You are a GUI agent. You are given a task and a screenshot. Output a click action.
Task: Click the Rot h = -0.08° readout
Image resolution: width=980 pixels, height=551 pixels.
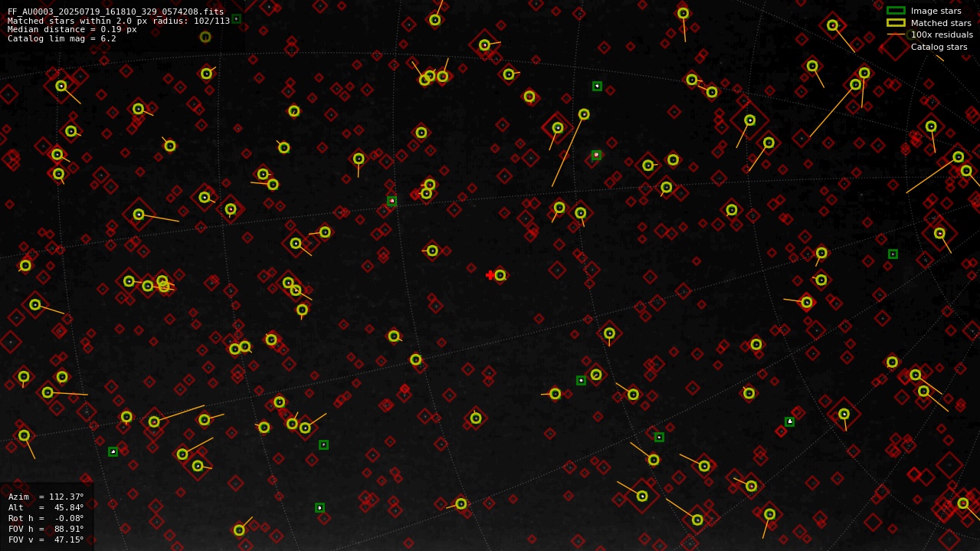click(46, 518)
